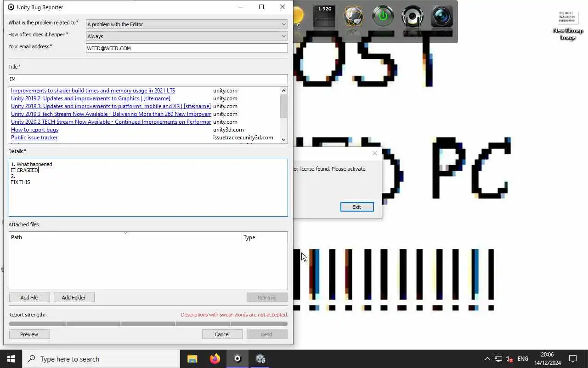Image resolution: width=588 pixels, height=368 pixels.
Task: Cancel the bug report
Action: point(222,334)
